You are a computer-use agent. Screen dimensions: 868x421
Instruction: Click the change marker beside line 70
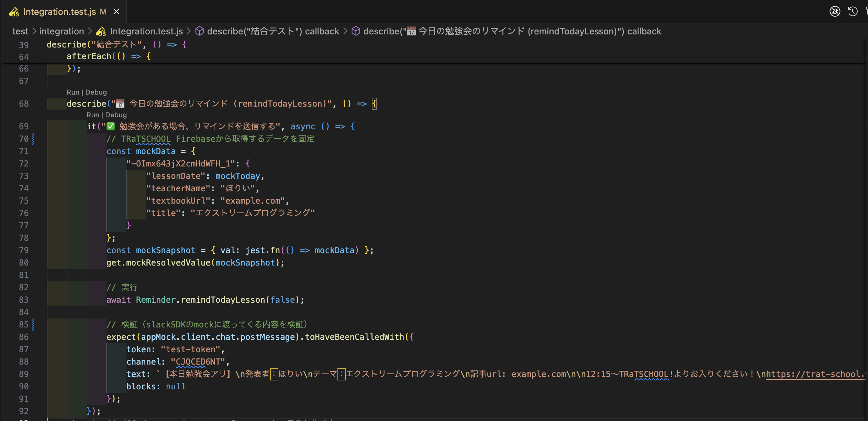point(33,139)
